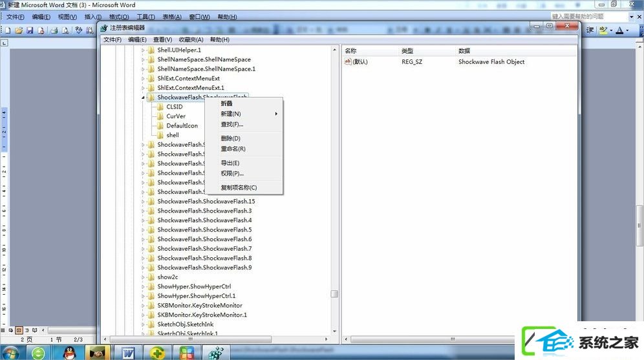644x360 pixels.
Task: Expand the ShowHyper.ShowHyperCtrl key
Action: pyautogui.click(x=143, y=286)
